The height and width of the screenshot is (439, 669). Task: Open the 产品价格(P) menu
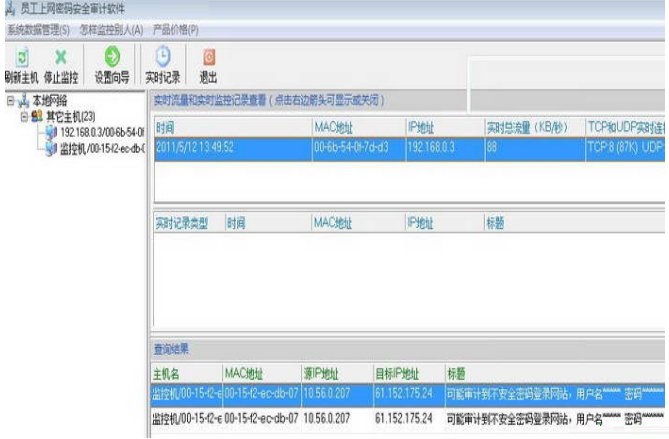coord(175,30)
